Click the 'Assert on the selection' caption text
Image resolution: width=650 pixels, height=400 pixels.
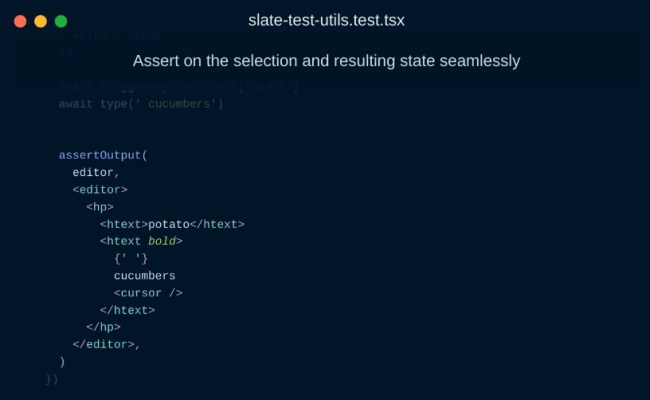click(326, 61)
